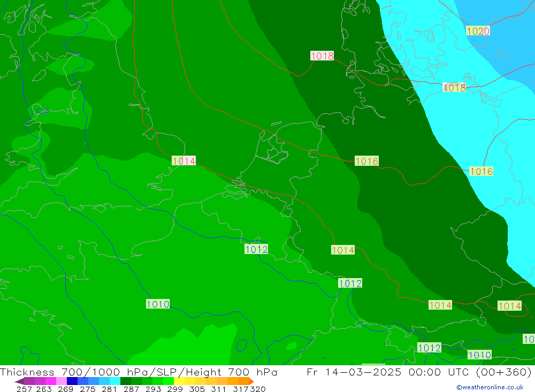Click the 293 legend value
Viewport: 535px width, 392px height.
[153, 389]
